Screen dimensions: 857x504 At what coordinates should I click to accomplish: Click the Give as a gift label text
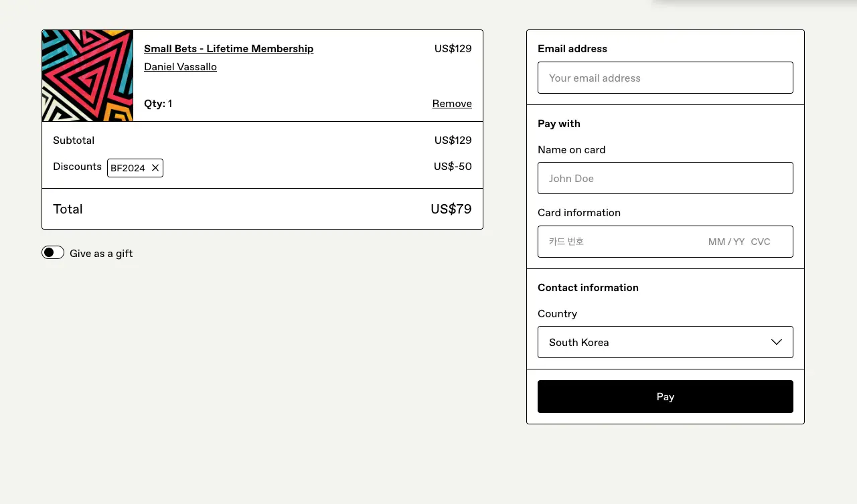[101, 254]
